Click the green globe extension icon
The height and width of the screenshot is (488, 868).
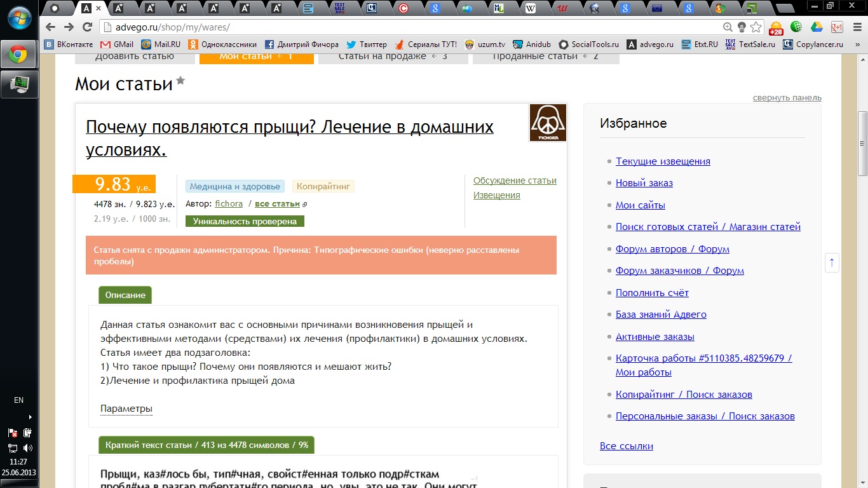(x=796, y=27)
